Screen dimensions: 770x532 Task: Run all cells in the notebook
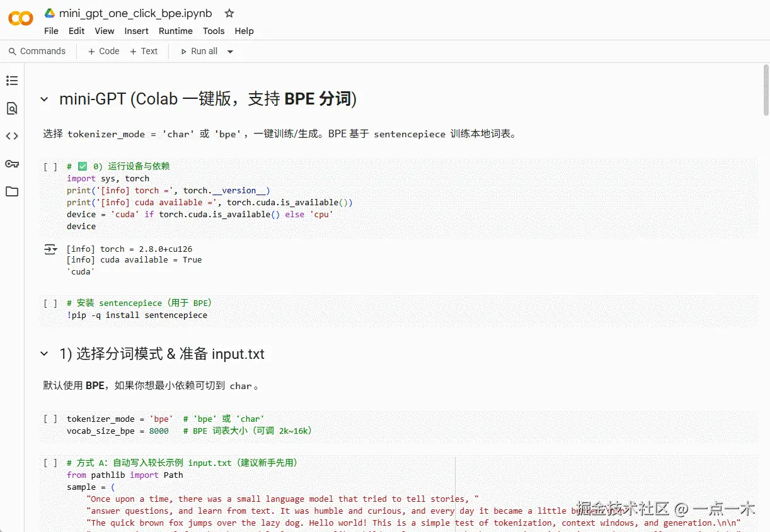pos(203,51)
